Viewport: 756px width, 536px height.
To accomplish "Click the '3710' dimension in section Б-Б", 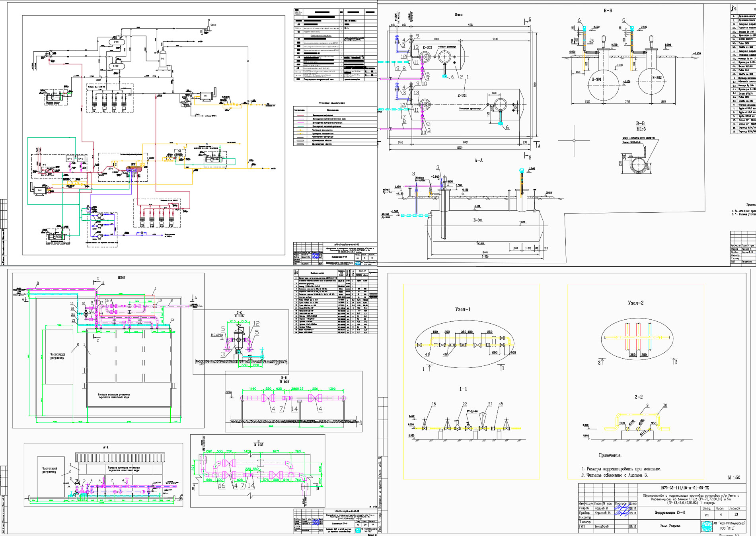I will point(627,102).
